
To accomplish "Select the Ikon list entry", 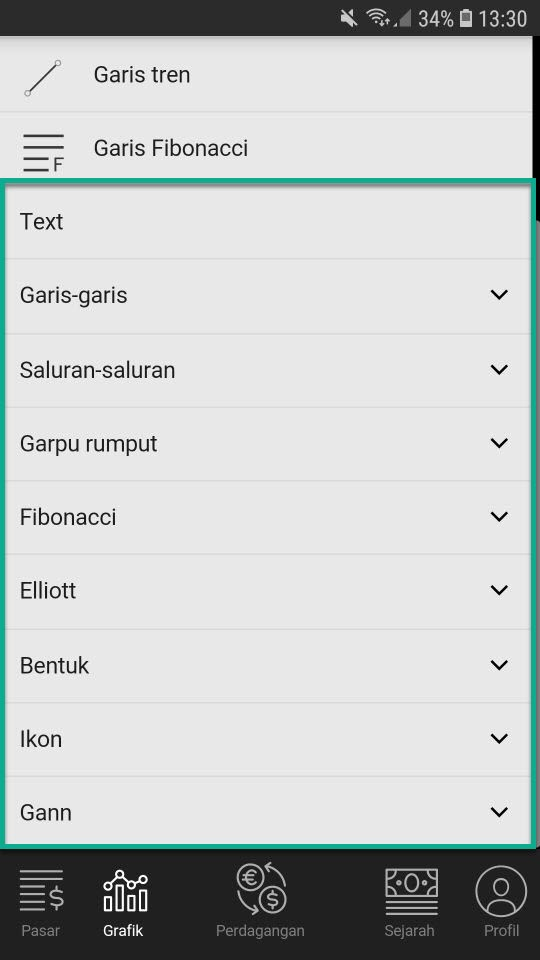I will pyautogui.click(x=268, y=740).
